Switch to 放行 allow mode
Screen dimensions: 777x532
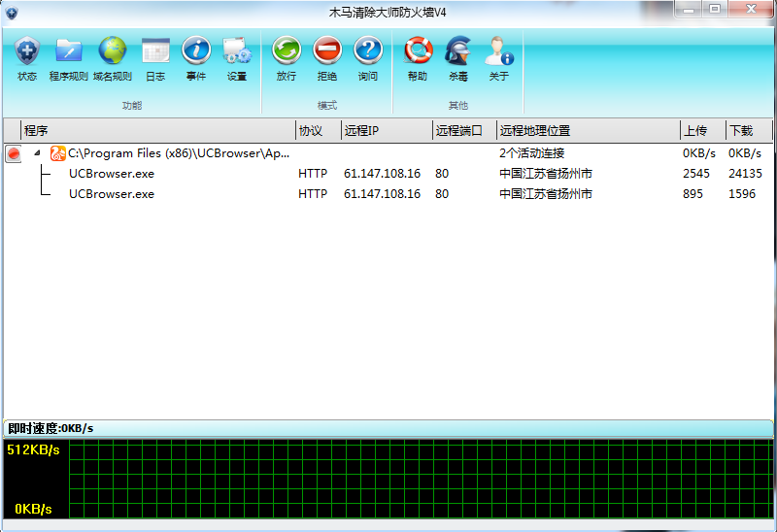click(287, 58)
